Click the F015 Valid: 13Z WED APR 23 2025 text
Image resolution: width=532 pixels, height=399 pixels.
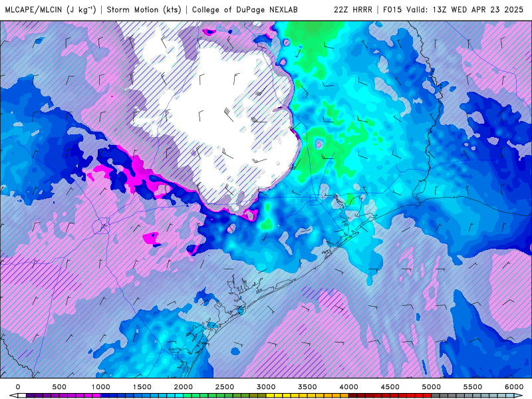point(453,9)
